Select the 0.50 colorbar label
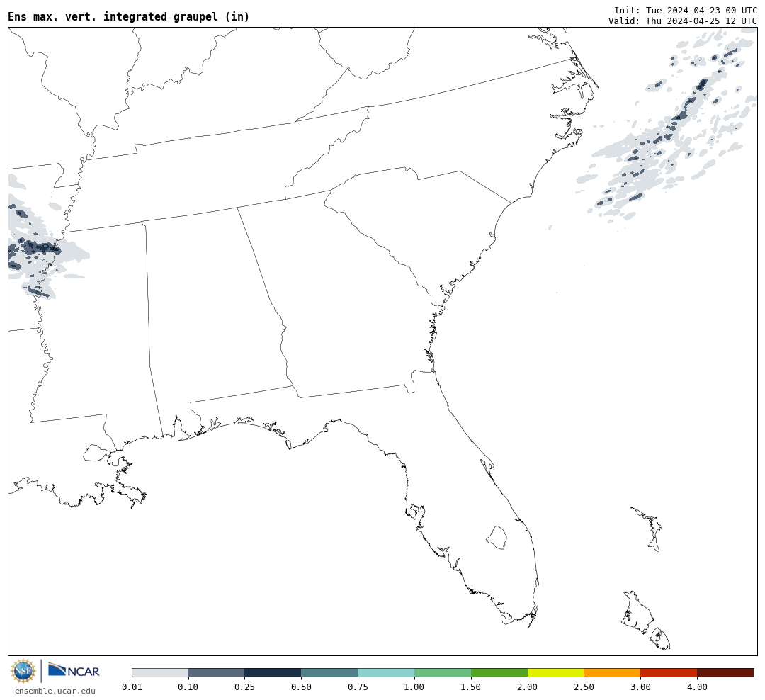This screenshot has height=700, width=765. 302,687
